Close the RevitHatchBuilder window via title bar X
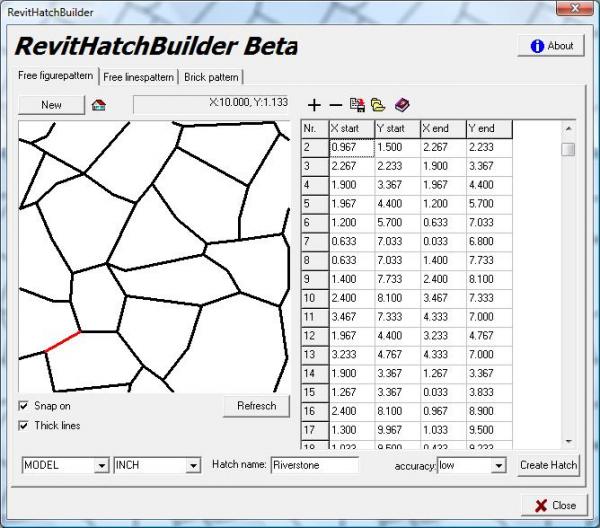 point(575,8)
